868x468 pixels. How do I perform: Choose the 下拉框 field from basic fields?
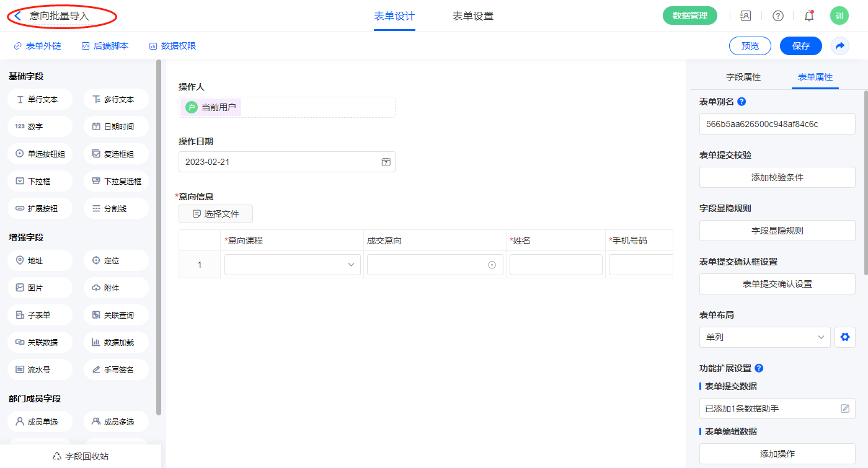40,182
